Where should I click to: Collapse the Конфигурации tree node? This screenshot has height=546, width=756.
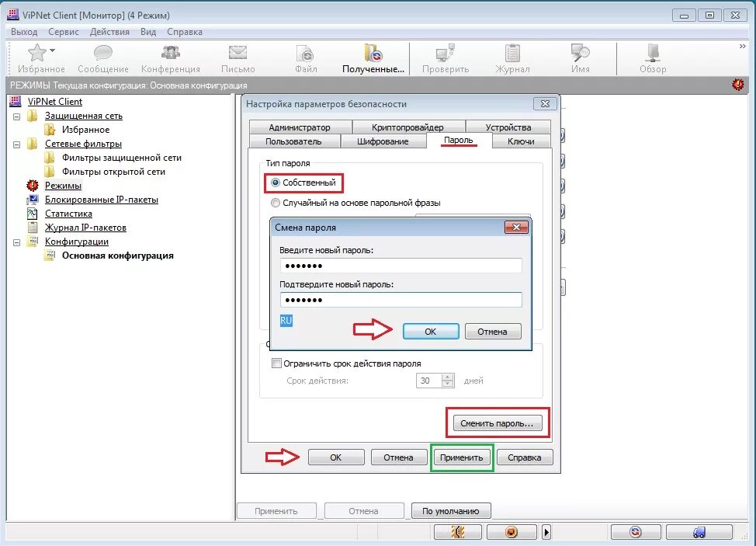coord(16,242)
